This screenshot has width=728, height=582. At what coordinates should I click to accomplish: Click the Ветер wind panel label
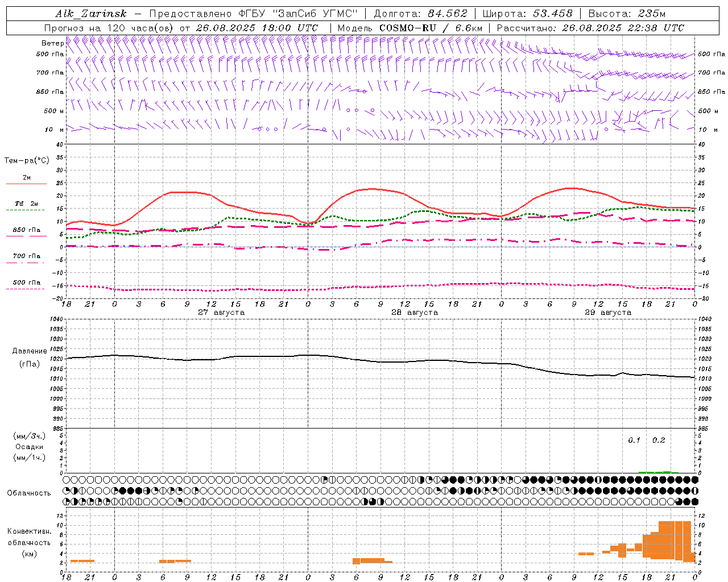pyautogui.click(x=52, y=43)
